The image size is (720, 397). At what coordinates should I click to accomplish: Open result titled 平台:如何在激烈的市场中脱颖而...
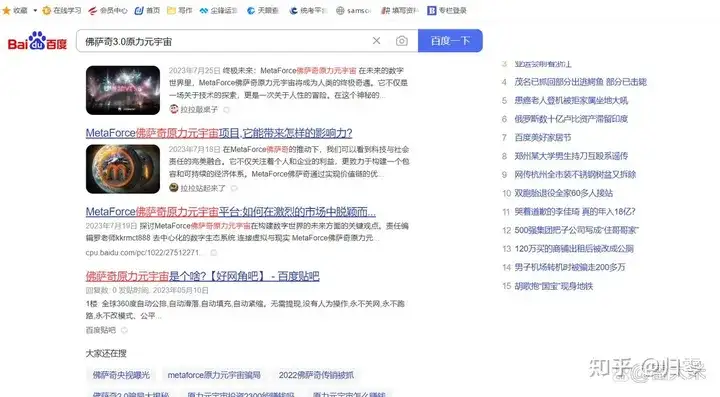[x=231, y=212]
